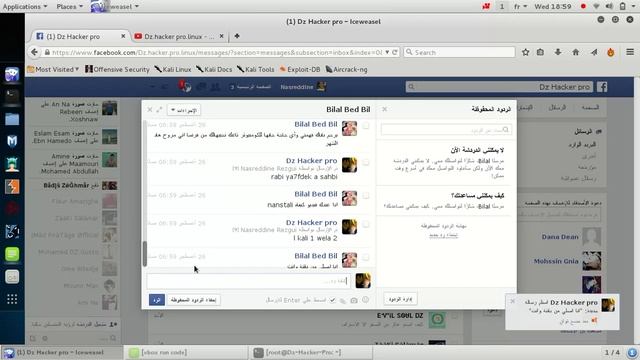Viewport: 640px width, 360px height.
Task: Open the Aircrack-ng bookmark
Action: (x=347, y=69)
